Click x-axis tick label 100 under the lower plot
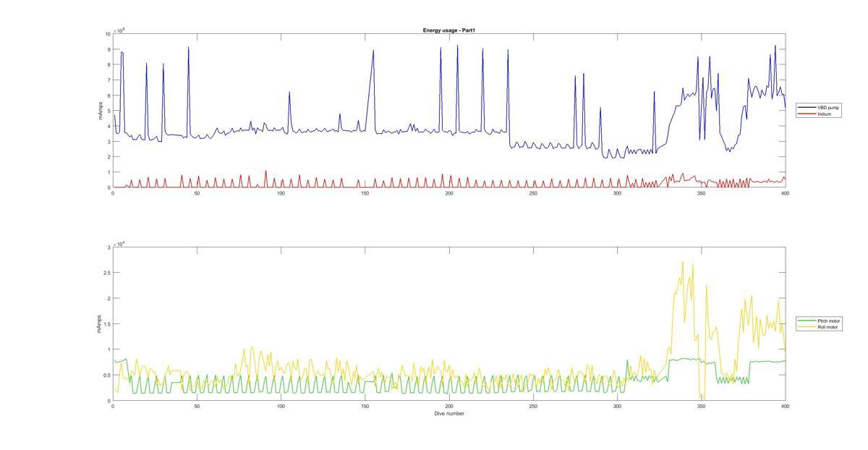The width and height of the screenshot is (868, 450). coord(281,407)
